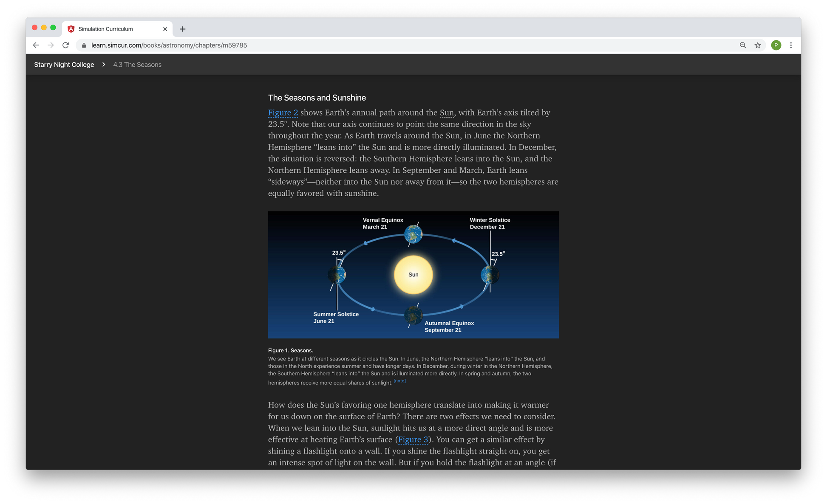Image resolution: width=827 pixels, height=504 pixels.
Task: Click the browser back arrow
Action: (x=36, y=45)
